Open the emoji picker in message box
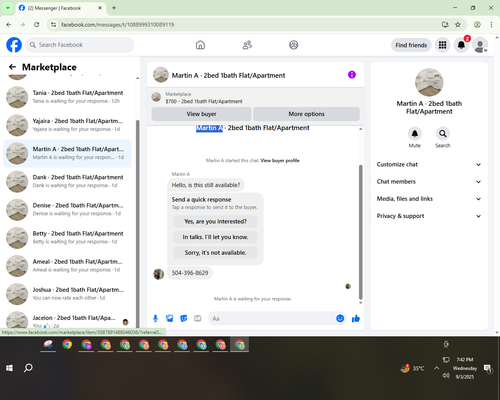 tap(340, 319)
